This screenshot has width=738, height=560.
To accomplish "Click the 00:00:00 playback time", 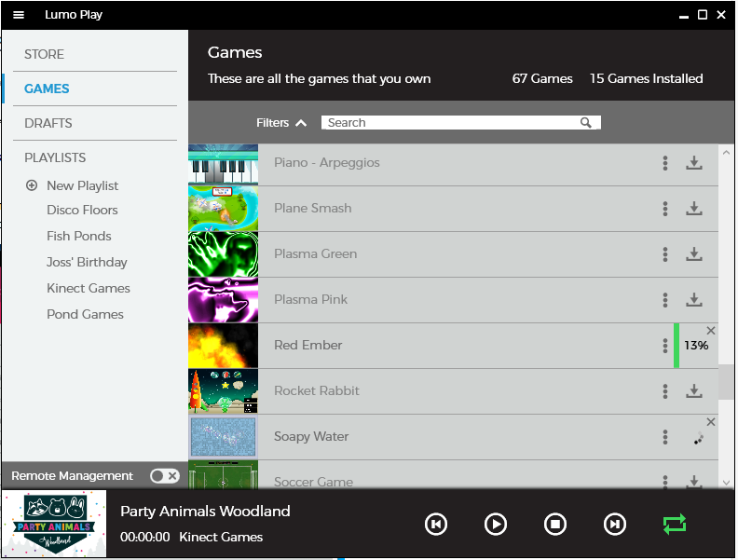I will coord(145,538).
